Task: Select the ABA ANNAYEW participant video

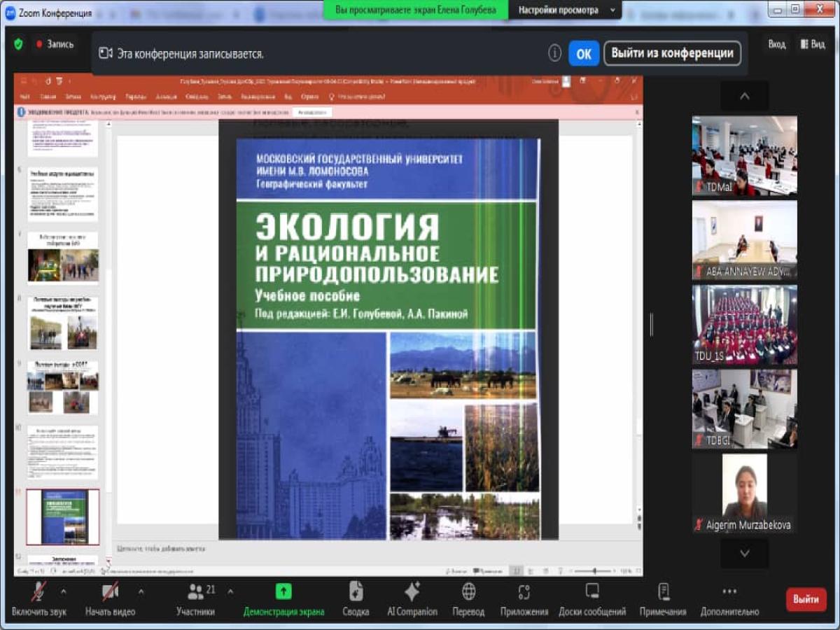Action: click(x=745, y=240)
